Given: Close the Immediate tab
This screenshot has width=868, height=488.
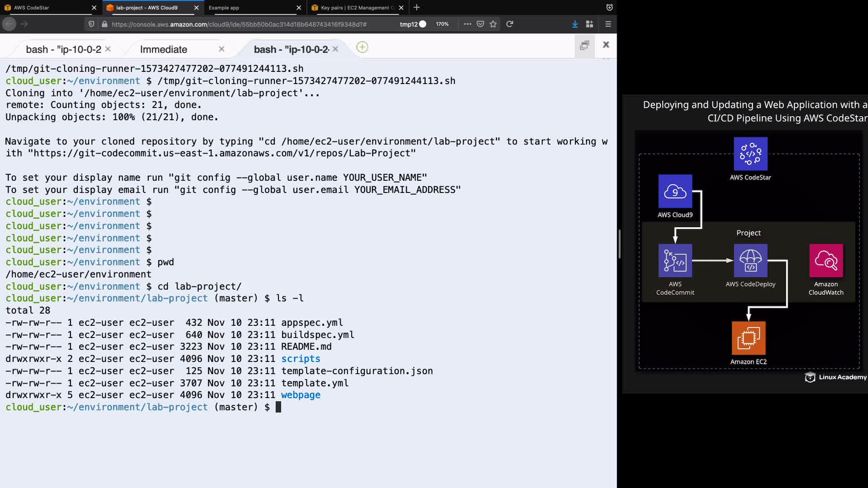Looking at the screenshot, I should pyautogui.click(x=222, y=49).
